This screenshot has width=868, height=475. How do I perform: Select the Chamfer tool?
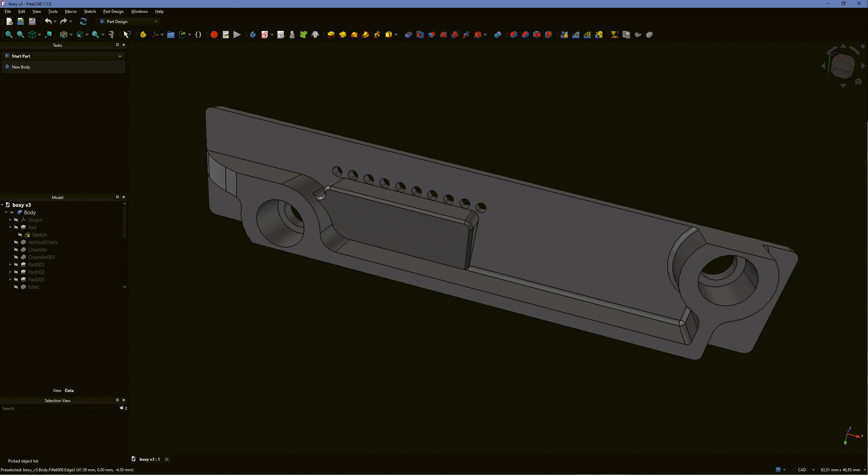click(525, 35)
